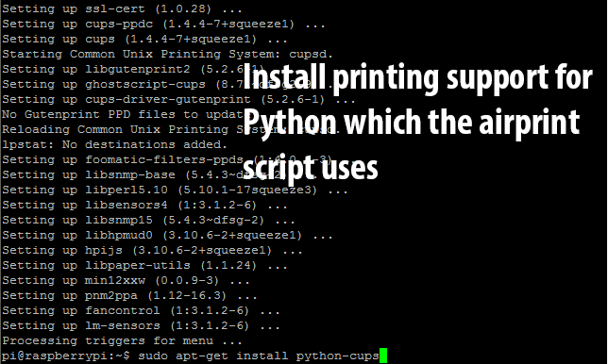Click the line 'Setting up libsnmp15 (5.4.3~dfsg-2)'

148,220
